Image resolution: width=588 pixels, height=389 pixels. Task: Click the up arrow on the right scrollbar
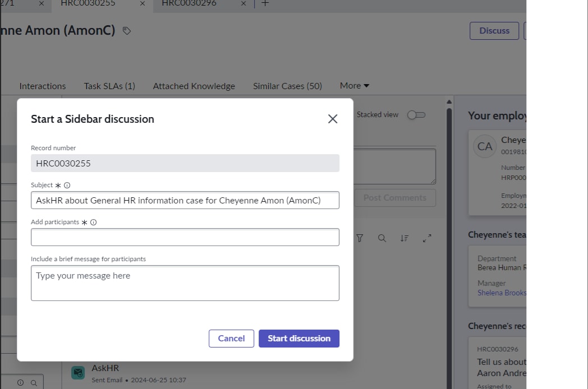tap(449, 101)
